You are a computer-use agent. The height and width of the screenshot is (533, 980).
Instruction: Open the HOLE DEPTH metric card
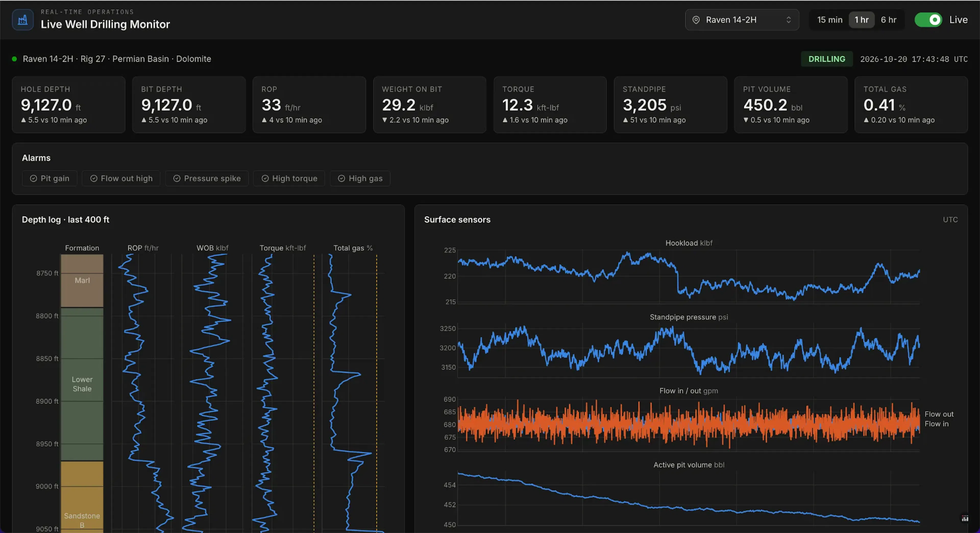68,104
